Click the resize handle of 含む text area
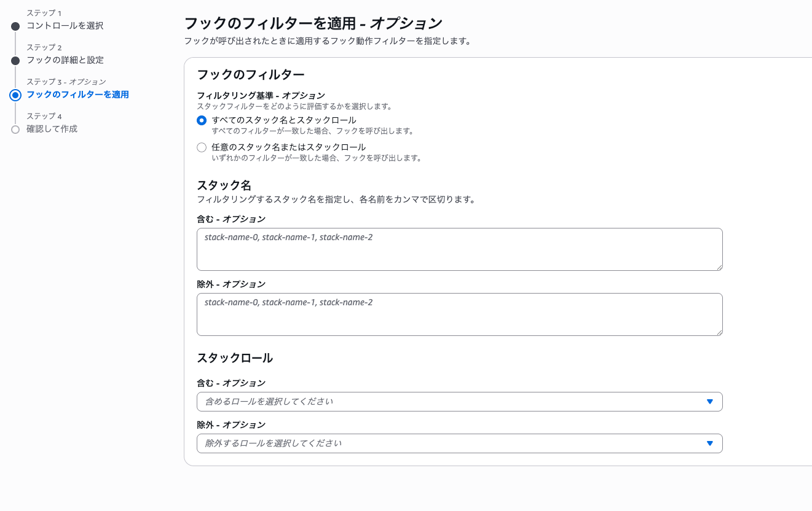Screen dimensions: 812x511 [x=719, y=267]
